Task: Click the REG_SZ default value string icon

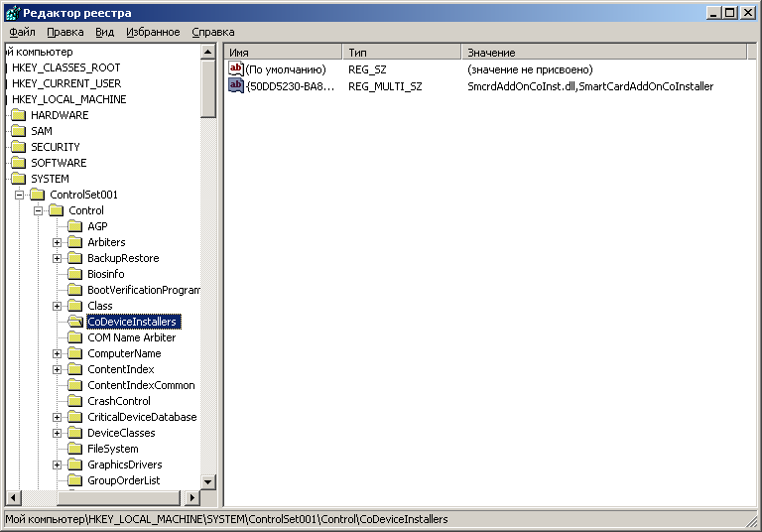Action: point(236,69)
